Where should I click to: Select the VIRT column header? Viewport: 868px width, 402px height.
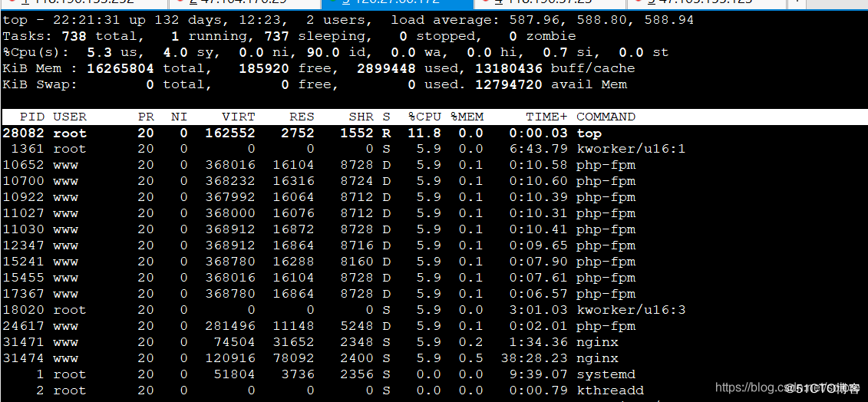pos(239,117)
